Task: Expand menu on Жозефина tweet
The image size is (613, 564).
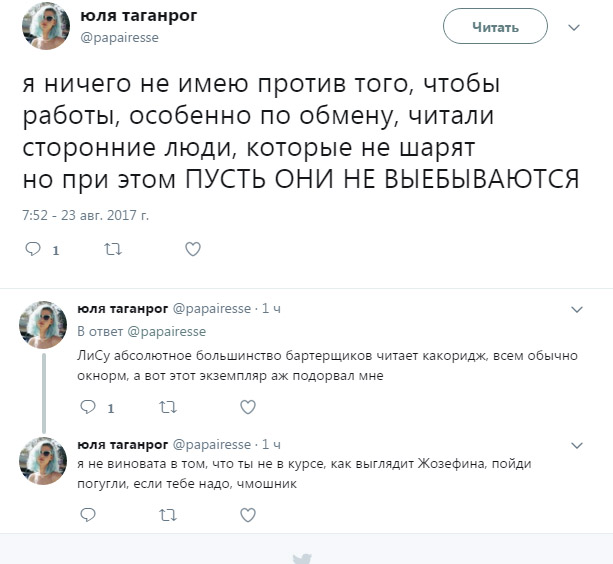Action: (x=577, y=445)
